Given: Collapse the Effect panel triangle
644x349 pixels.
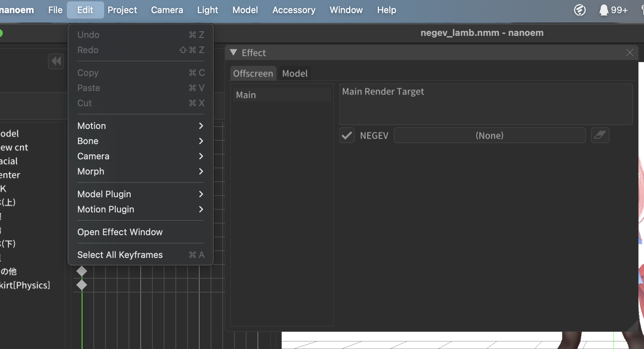Looking at the screenshot, I should point(233,52).
